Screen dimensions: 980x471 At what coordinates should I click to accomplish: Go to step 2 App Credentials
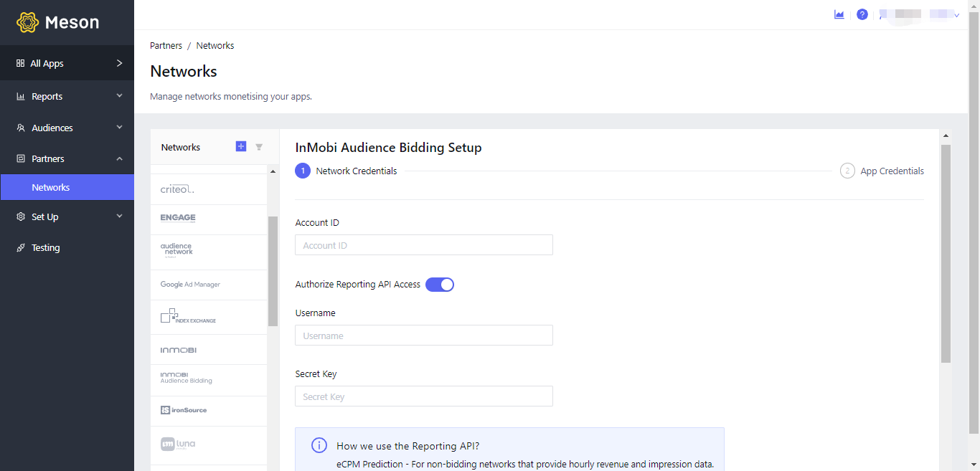(x=882, y=171)
